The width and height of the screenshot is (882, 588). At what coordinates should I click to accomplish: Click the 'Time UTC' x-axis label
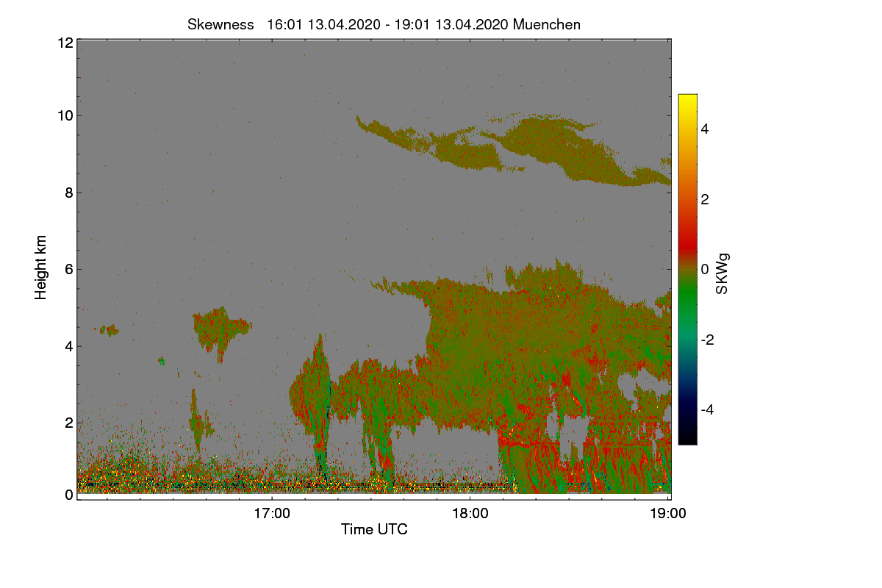(374, 529)
